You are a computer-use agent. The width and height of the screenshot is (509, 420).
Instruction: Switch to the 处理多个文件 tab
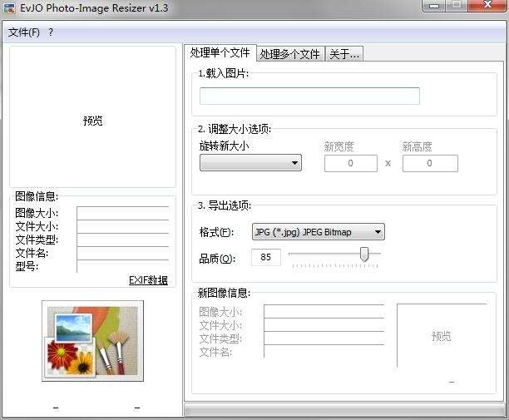tap(290, 54)
